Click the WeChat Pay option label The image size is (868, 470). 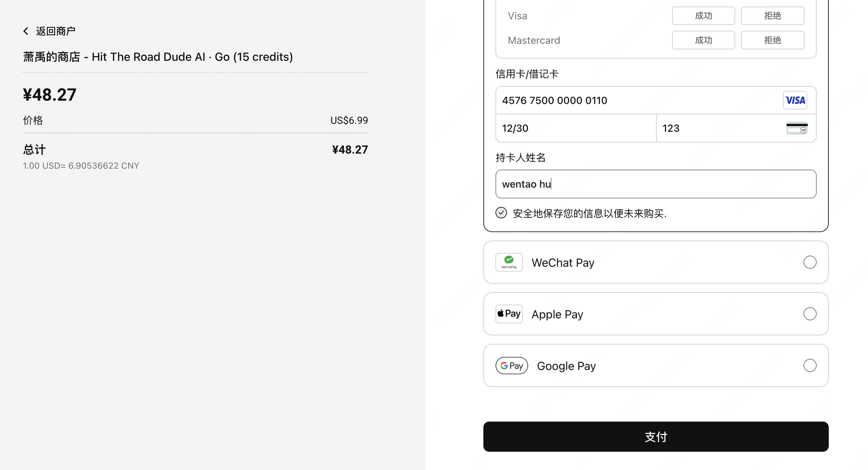[563, 263]
